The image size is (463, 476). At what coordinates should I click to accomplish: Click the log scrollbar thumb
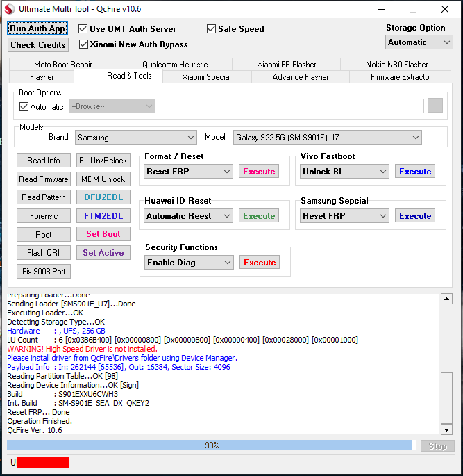(446, 398)
